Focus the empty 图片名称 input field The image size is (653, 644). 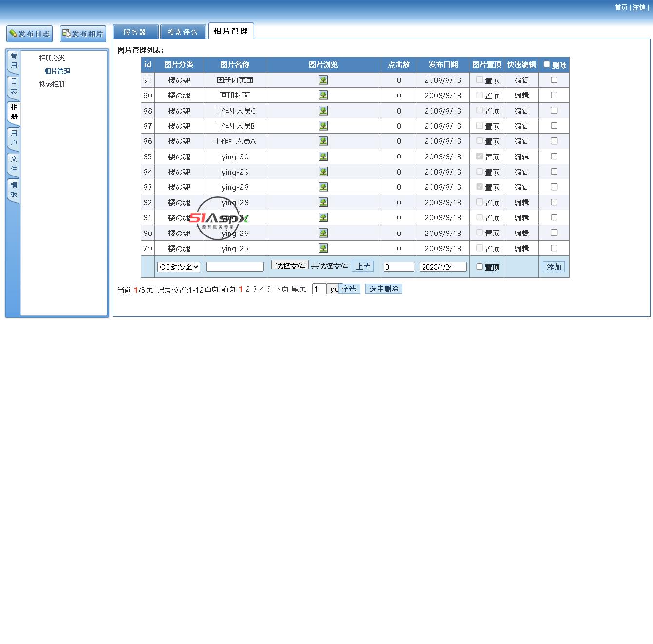coord(235,267)
